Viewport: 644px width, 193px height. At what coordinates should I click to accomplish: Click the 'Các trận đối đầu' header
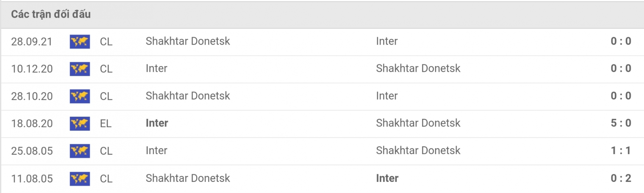(51, 14)
